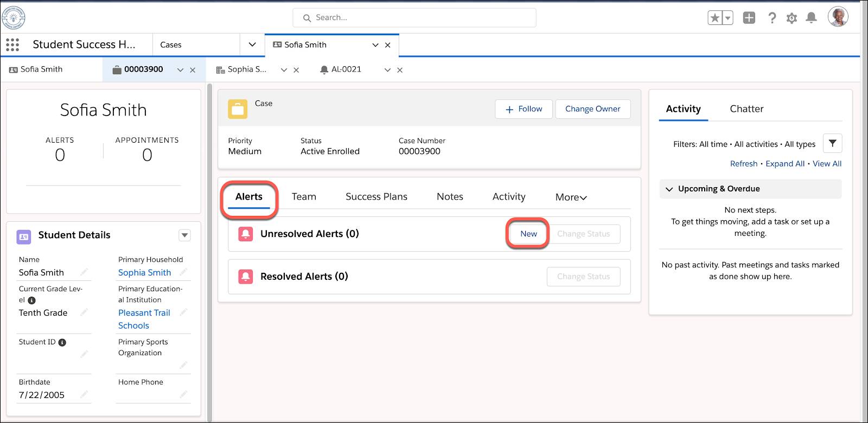Screen dimensions: 868x423
Task: Click the View All link
Action: coord(827,164)
